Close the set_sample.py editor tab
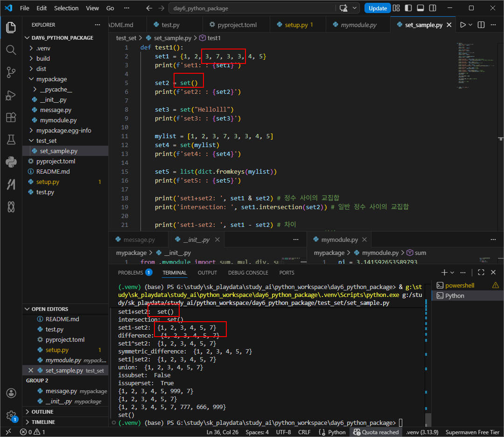Image resolution: width=504 pixels, height=437 pixels. pyautogui.click(x=449, y=25)
